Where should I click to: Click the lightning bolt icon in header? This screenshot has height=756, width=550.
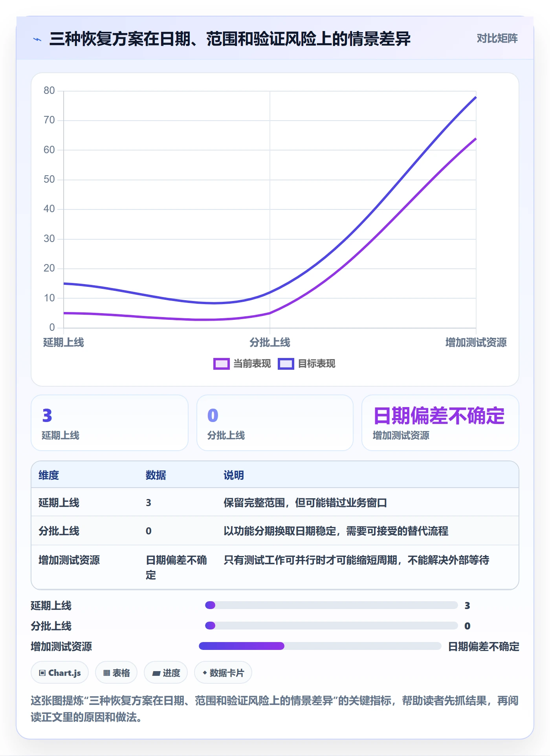coord(37,39)
